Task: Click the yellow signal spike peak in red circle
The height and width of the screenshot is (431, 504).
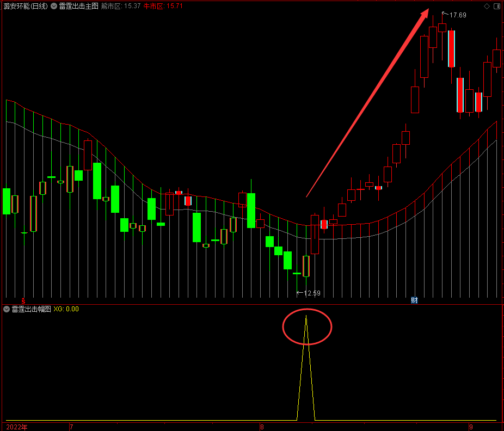Action: (306, 317)
